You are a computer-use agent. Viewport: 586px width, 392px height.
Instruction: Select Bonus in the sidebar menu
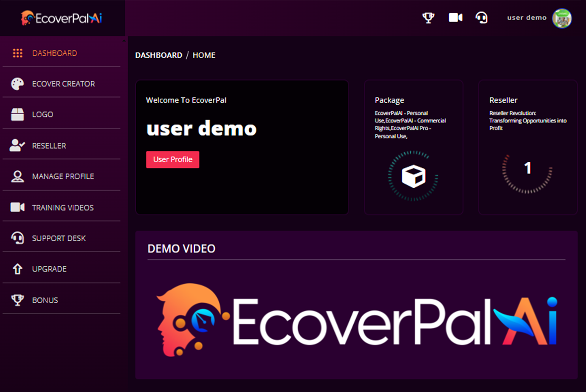(45, 300)
